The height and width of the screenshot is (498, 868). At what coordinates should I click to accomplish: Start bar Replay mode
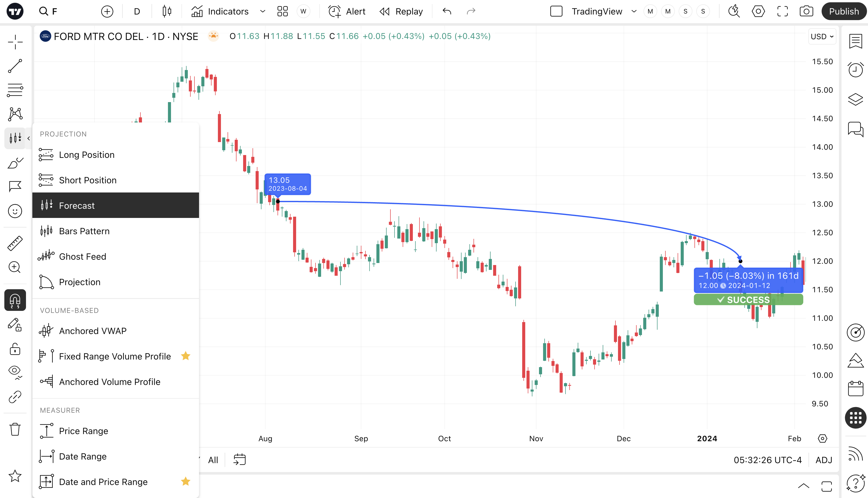tap(401, 11)
